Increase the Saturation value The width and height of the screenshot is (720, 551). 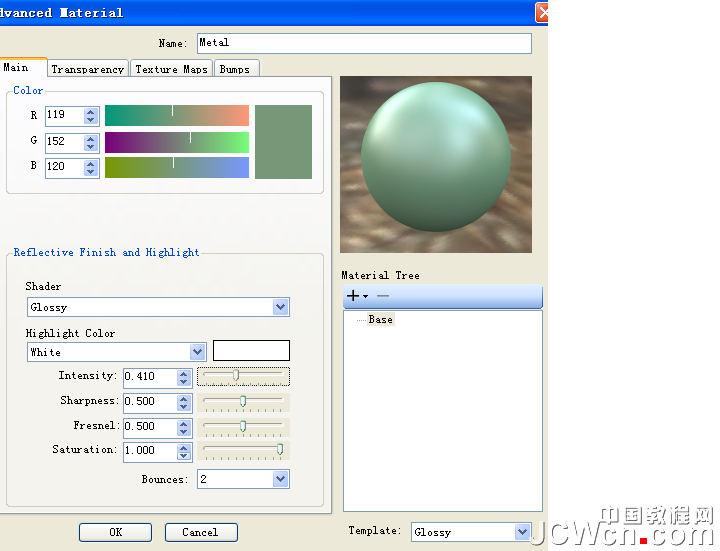(x=184, y=448)
